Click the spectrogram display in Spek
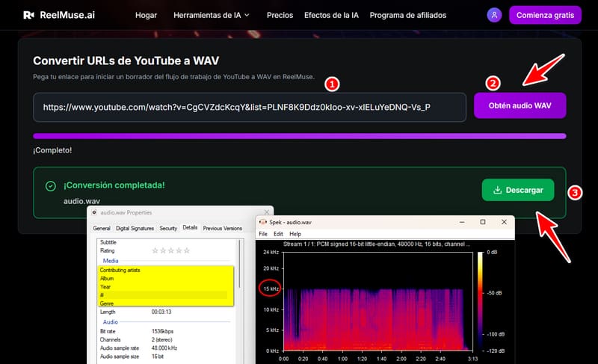This screenshot has width=598, height=364. (378, 301)
